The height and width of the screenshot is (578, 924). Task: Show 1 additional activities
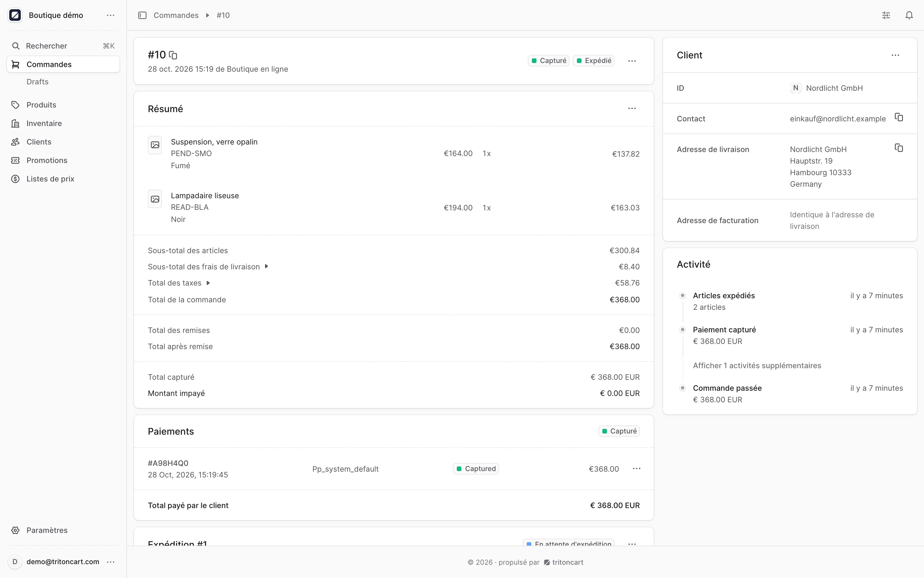tap(757, 366)
